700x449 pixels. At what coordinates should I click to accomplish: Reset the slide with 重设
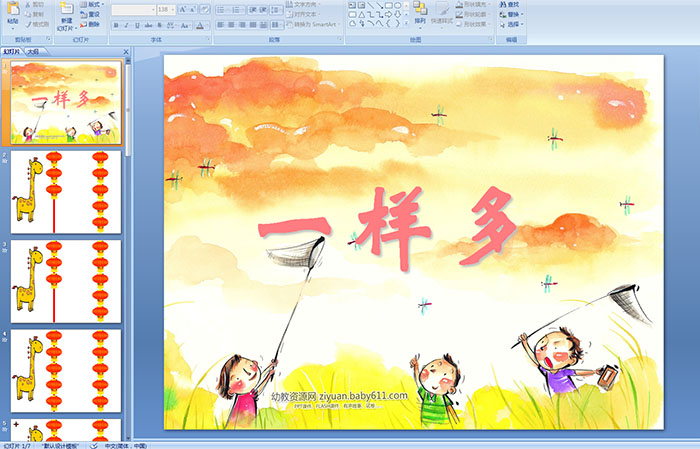tap(90, 14)
